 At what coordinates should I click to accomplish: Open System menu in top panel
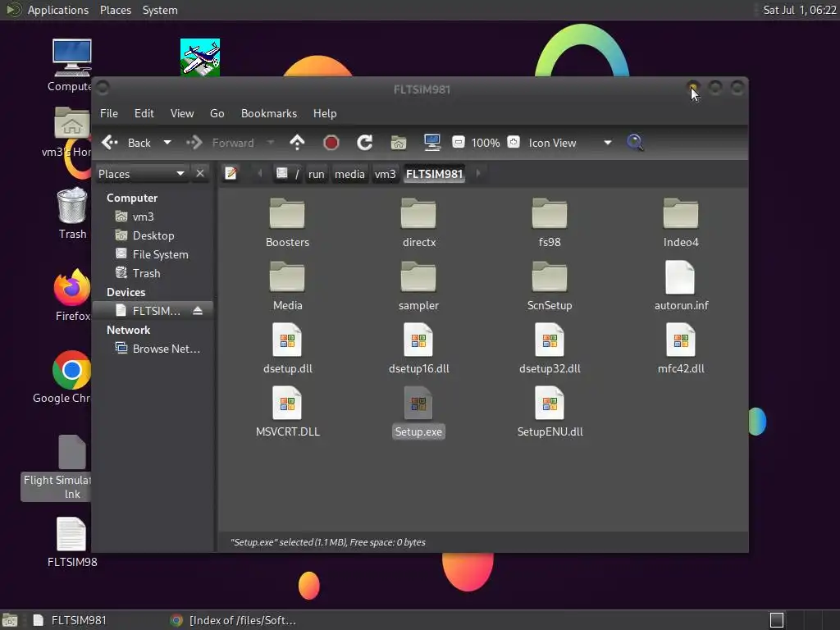point(160,10)
